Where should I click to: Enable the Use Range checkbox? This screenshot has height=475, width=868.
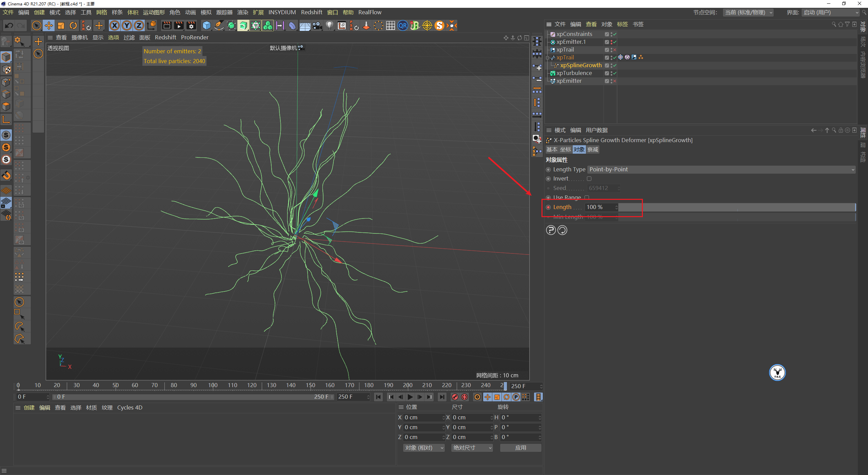point(587,197)
